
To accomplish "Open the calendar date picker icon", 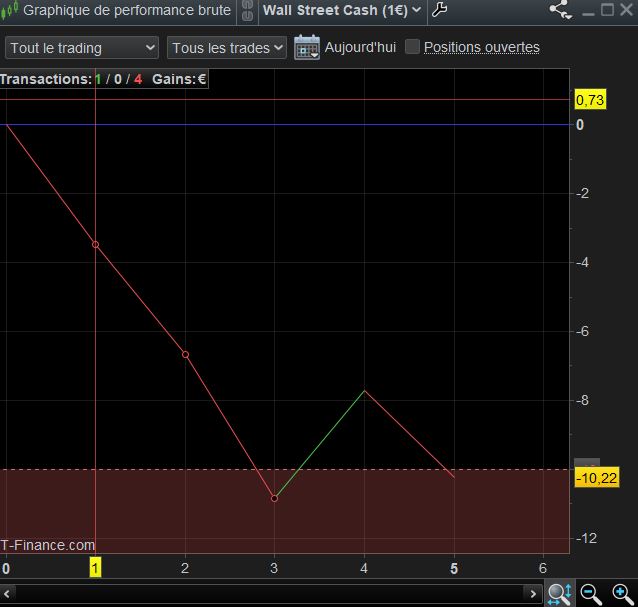I will (307, 47).
